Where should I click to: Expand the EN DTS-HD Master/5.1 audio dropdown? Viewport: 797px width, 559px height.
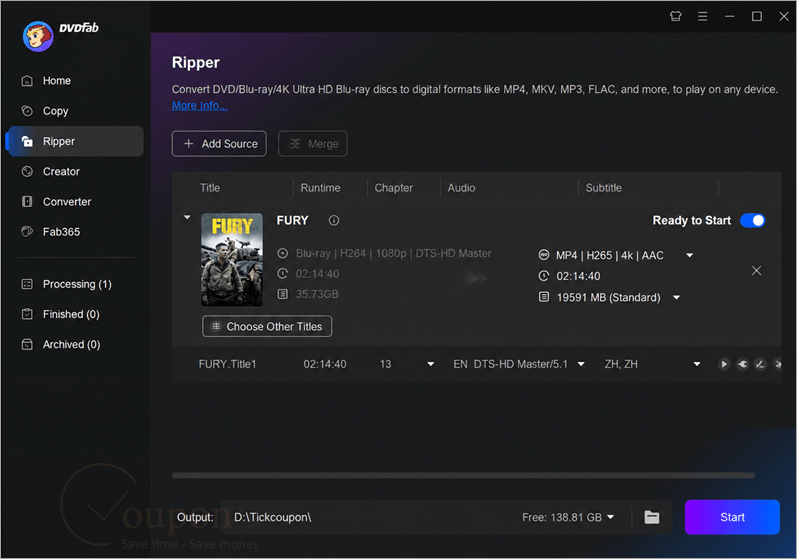581,364
